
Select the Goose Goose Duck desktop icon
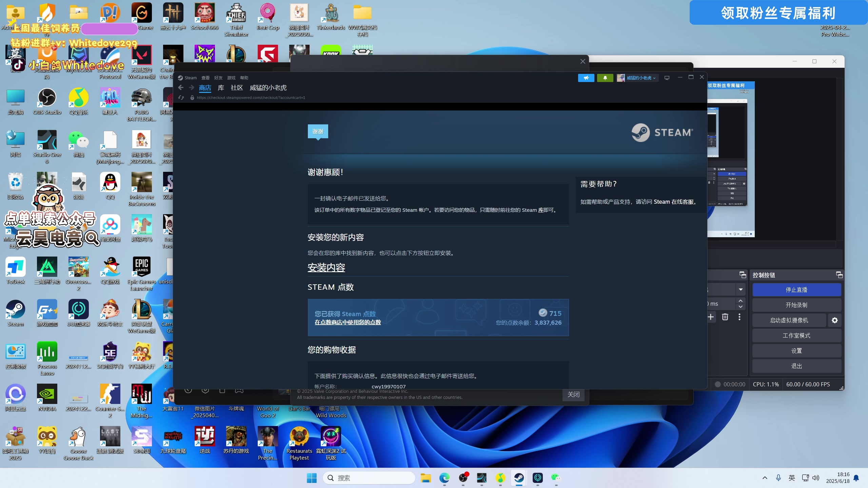pos(79,444)
